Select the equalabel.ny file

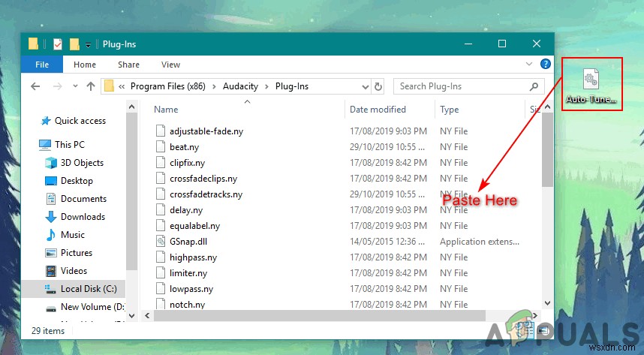point(194,226)
